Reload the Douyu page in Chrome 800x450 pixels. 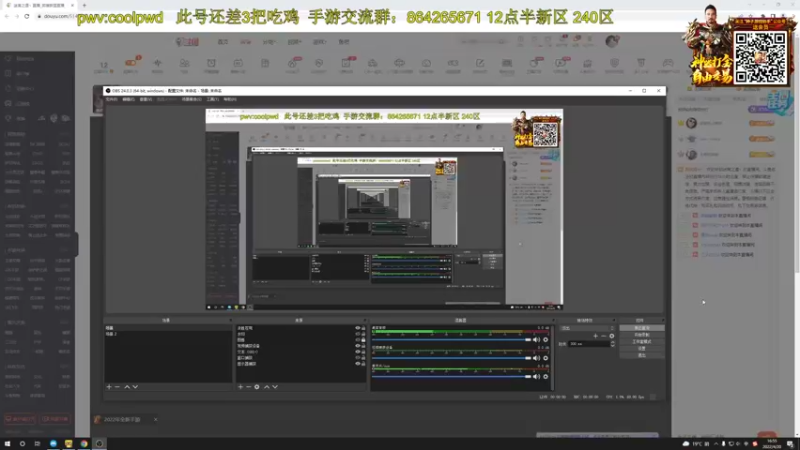[x=27, y=16]
